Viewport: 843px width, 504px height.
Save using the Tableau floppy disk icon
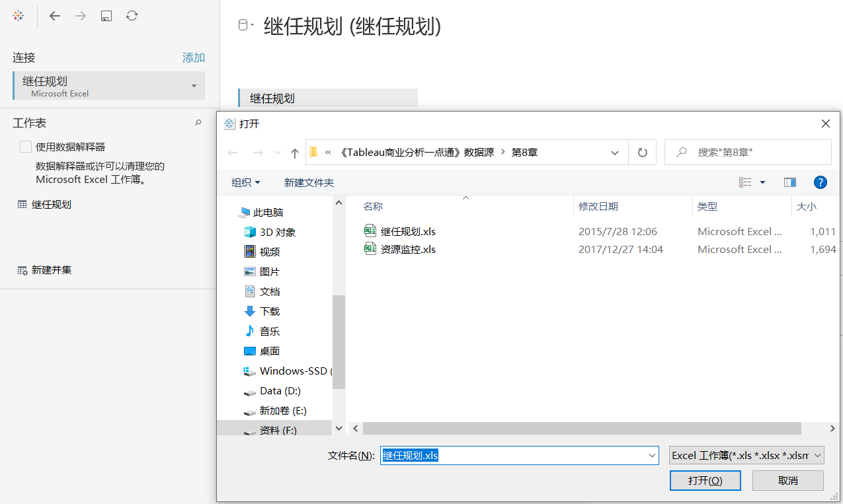pyautogui.click(x=106, y=16)
